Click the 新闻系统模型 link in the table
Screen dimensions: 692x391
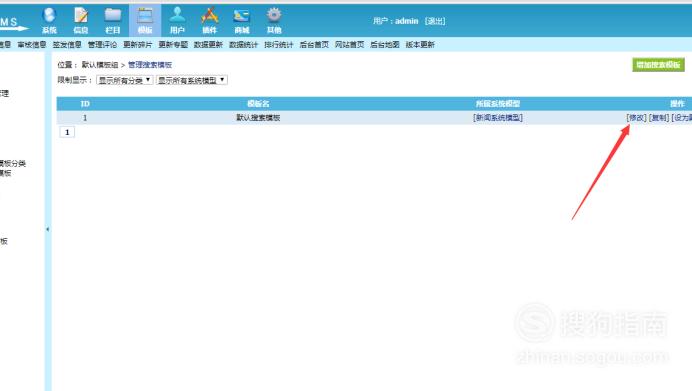click(x=498, y=118)
